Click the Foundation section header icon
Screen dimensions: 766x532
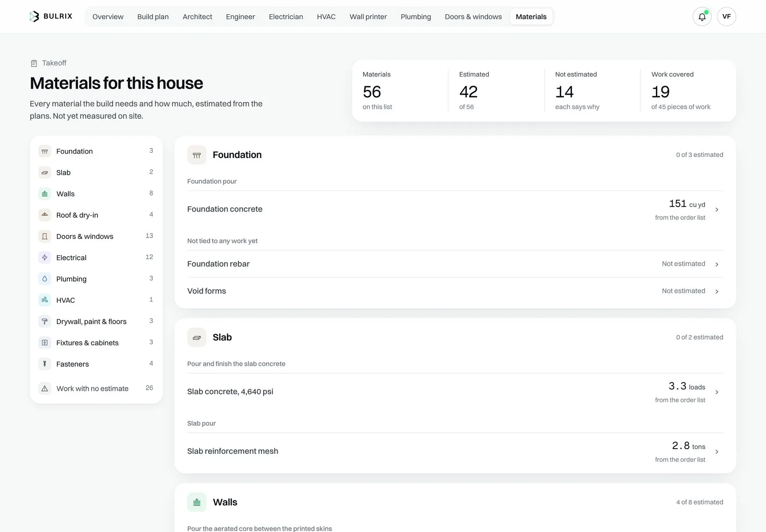click(197, 155)
